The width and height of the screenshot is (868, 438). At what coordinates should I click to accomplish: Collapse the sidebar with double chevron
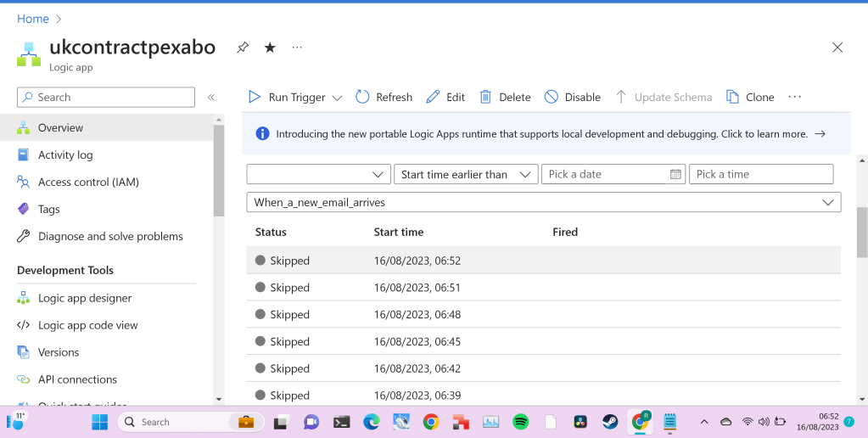pos(211,98)
